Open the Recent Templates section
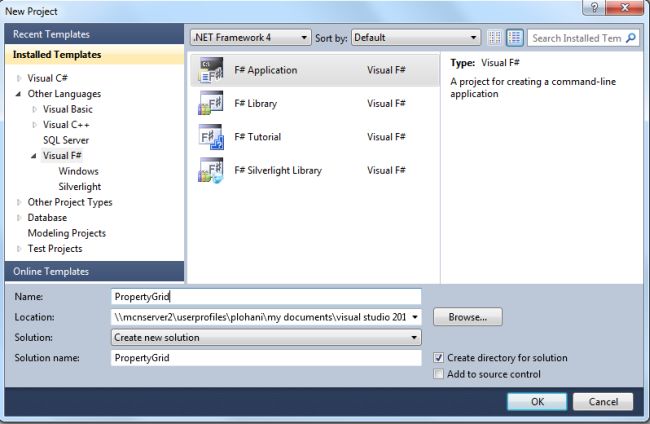650x424 pixels. [95, 34]
